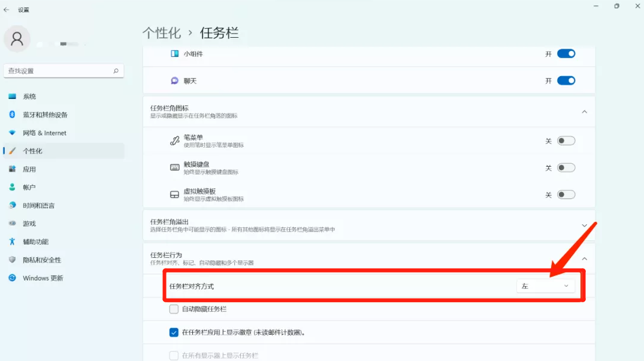Enable the 笔菜单 toggle
The image size is (644, 361).
566,140
